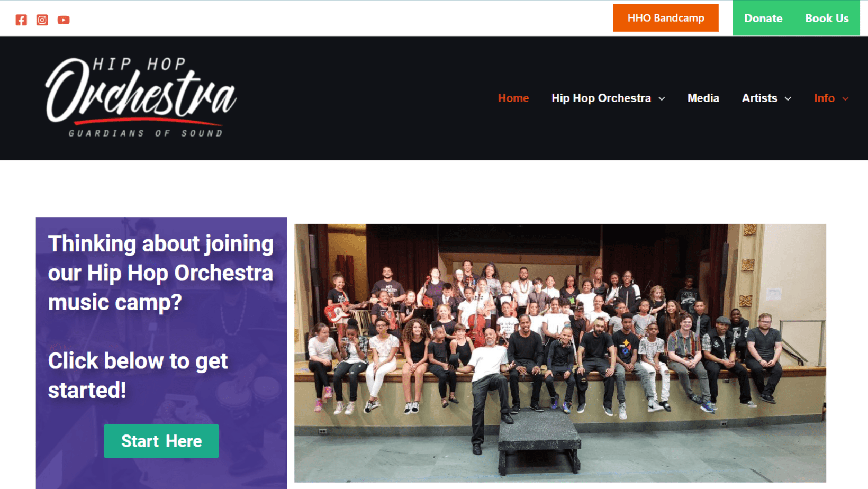The width and height of the screenshot is (868, 489).
Task: Click the HHO Bandcamp button
Action: (666, 18)
